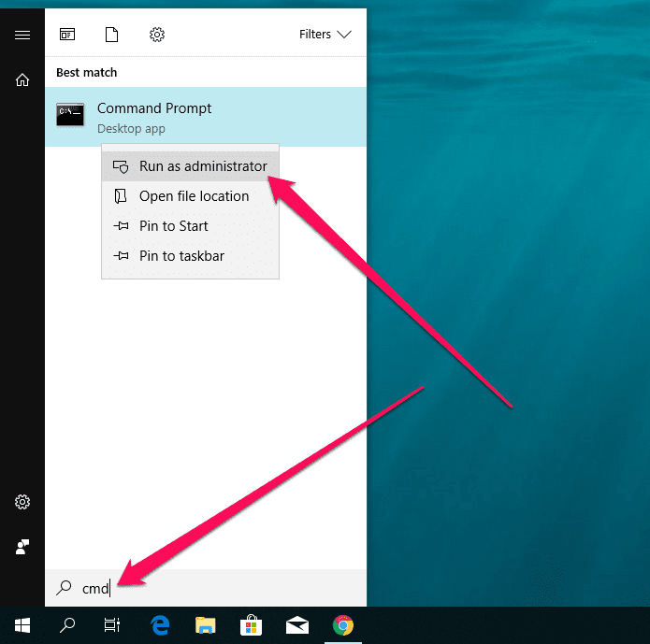Choose Run as administrator

(190, 166)
